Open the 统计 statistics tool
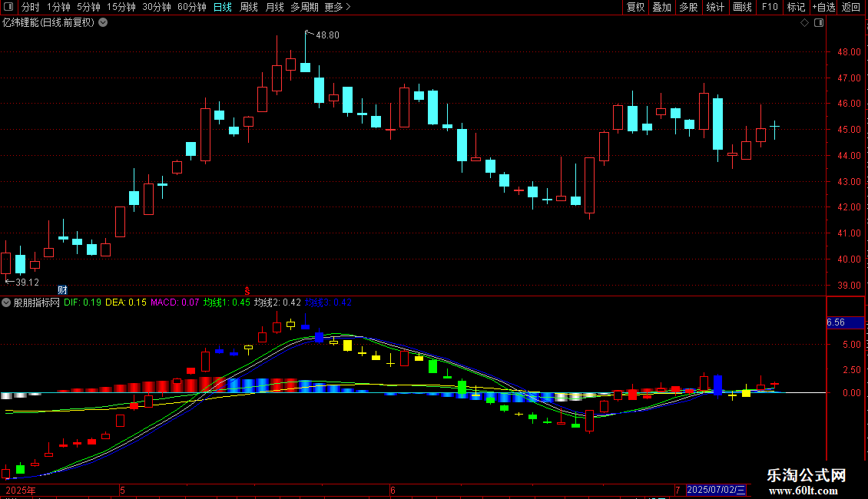Viewport: 868px width, 499px height. 715,7
